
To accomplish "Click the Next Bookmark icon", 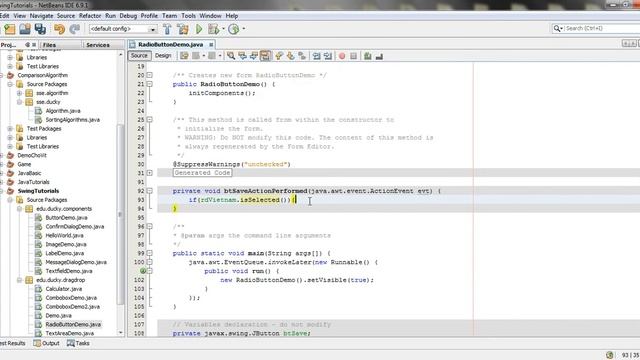I will point(291,56).
